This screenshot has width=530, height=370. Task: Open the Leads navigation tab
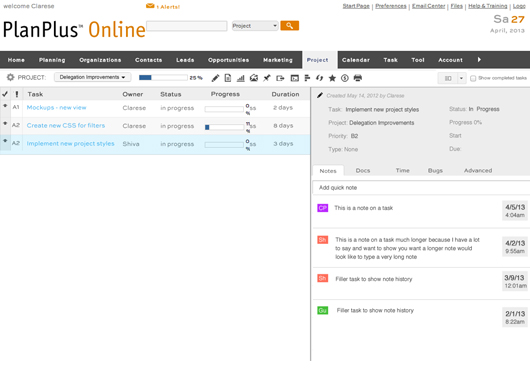tap(185, 60)
